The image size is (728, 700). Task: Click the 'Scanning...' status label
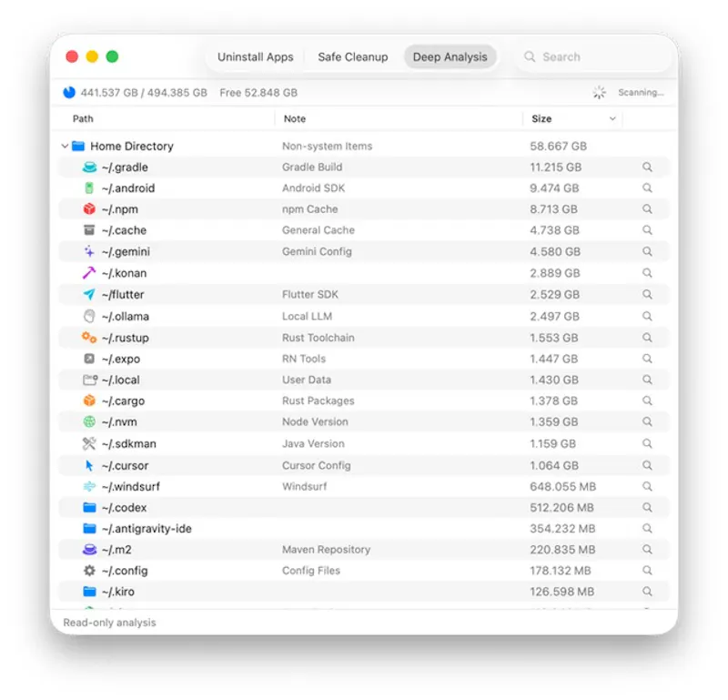(x=641, y=93)
